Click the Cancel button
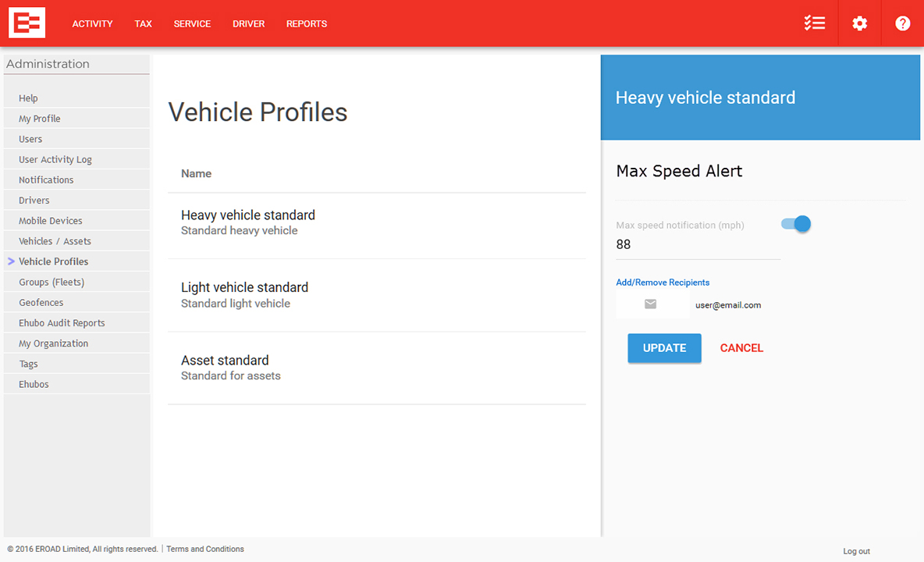Screen dimensions: 924x562 [x=741, y=348]
